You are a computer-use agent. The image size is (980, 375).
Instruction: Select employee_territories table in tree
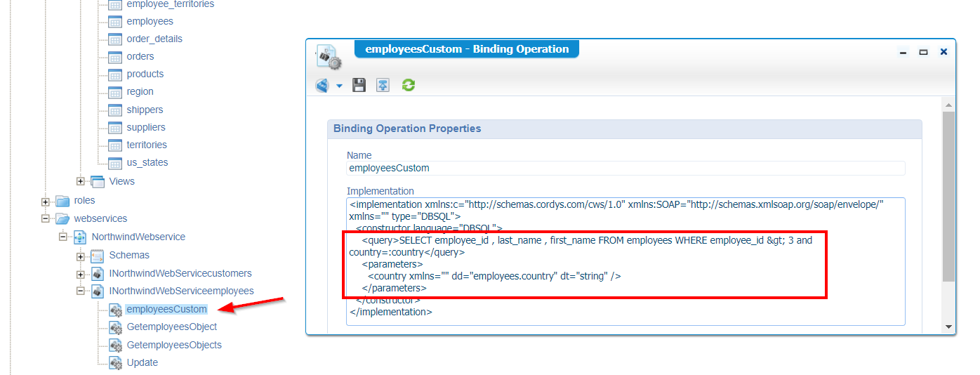[170, 4]
